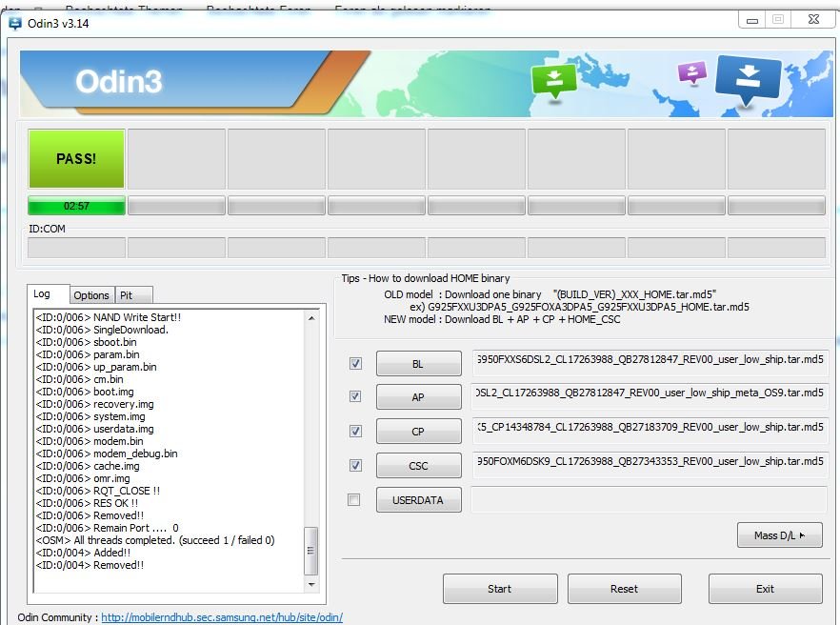Viewport: 840px width, 625px height.
Task: Exit the Odin application
Action: [765, 589]
